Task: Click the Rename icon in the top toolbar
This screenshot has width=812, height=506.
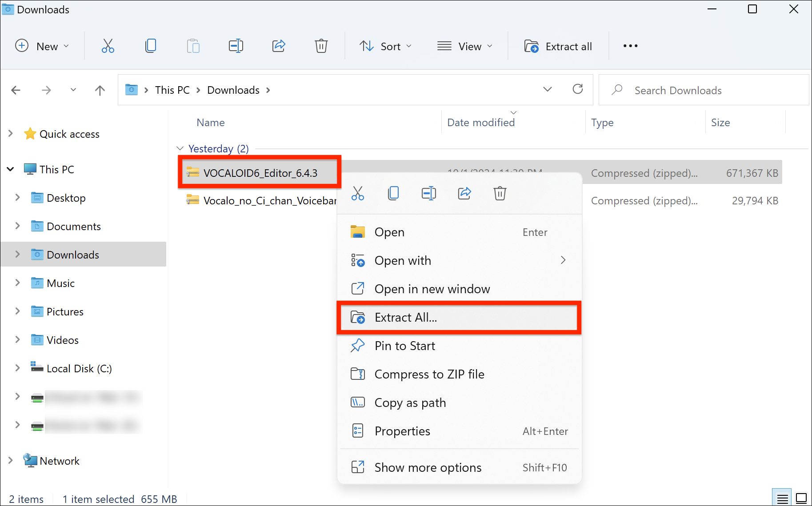Action: click(236, 46)
